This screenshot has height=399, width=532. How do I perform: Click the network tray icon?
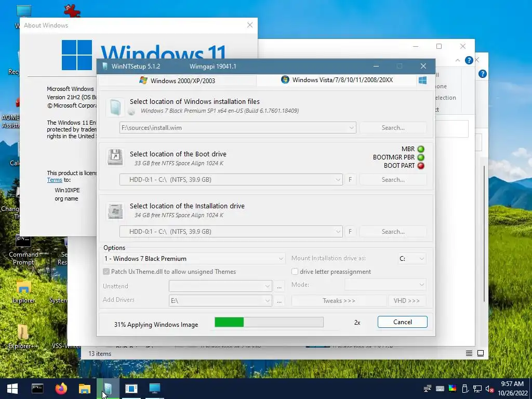click(x=477, y=389)
